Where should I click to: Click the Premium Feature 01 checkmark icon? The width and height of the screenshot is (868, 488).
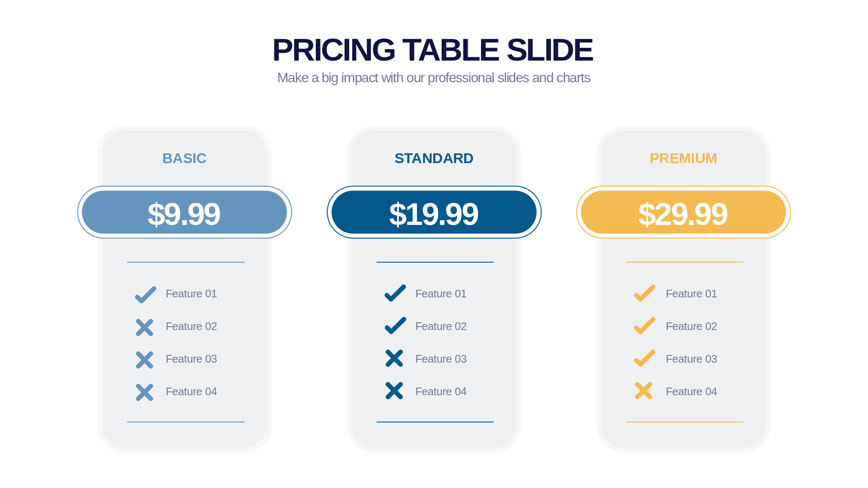[644, 293]
